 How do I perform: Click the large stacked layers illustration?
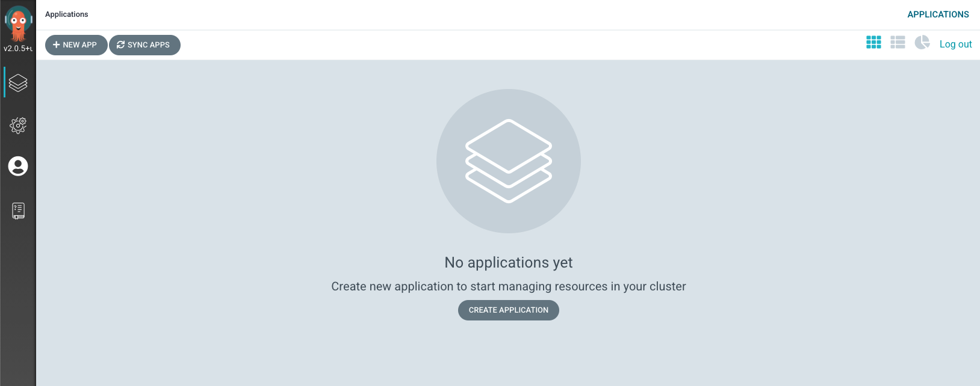[x=509, y=161]
